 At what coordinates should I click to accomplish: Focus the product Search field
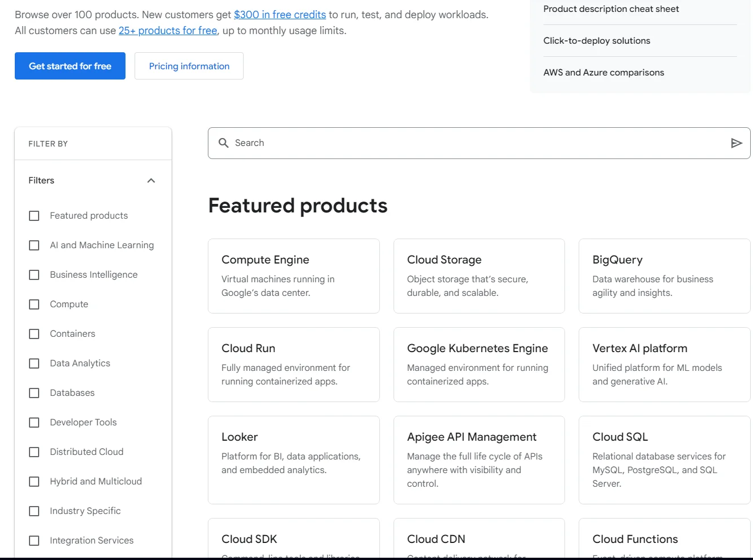[479, 143]
